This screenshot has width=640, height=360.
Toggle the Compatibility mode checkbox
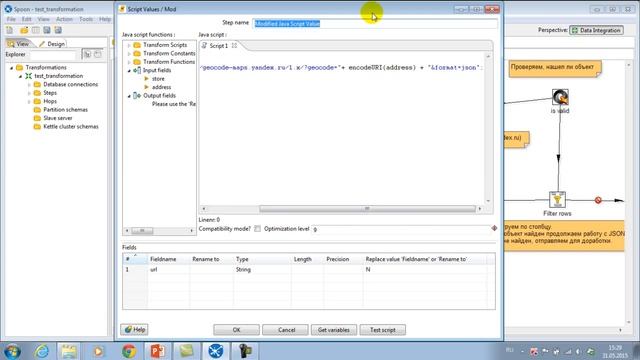[x=258, y=229]
